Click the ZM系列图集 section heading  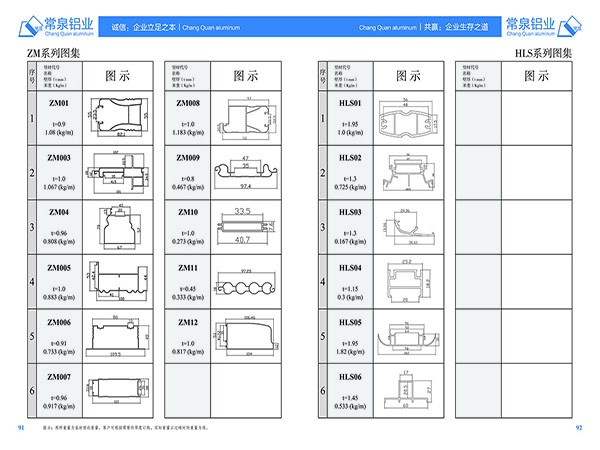click(x=53, y=53)
